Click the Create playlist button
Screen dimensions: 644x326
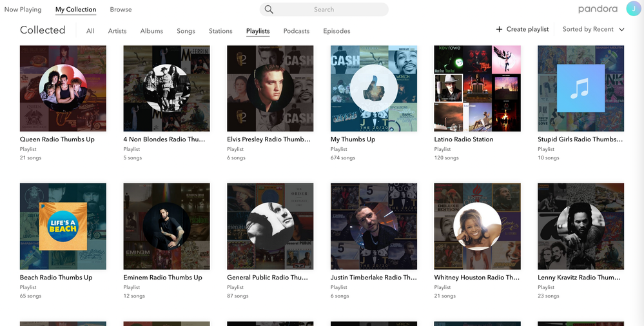(x=527, y=30)
